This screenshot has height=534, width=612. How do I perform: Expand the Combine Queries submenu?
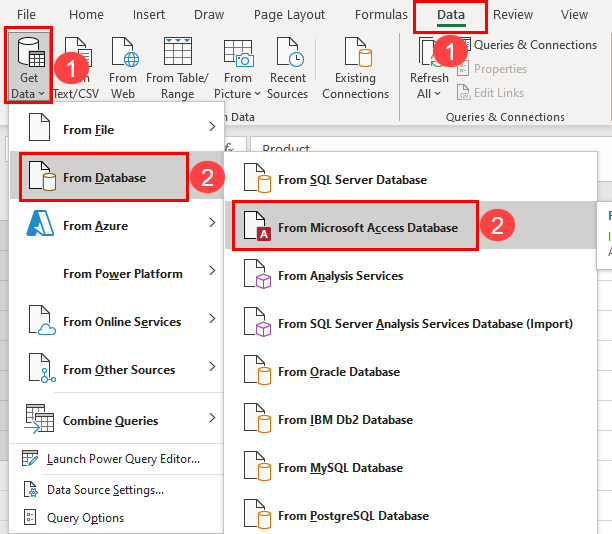coord(116,420)
